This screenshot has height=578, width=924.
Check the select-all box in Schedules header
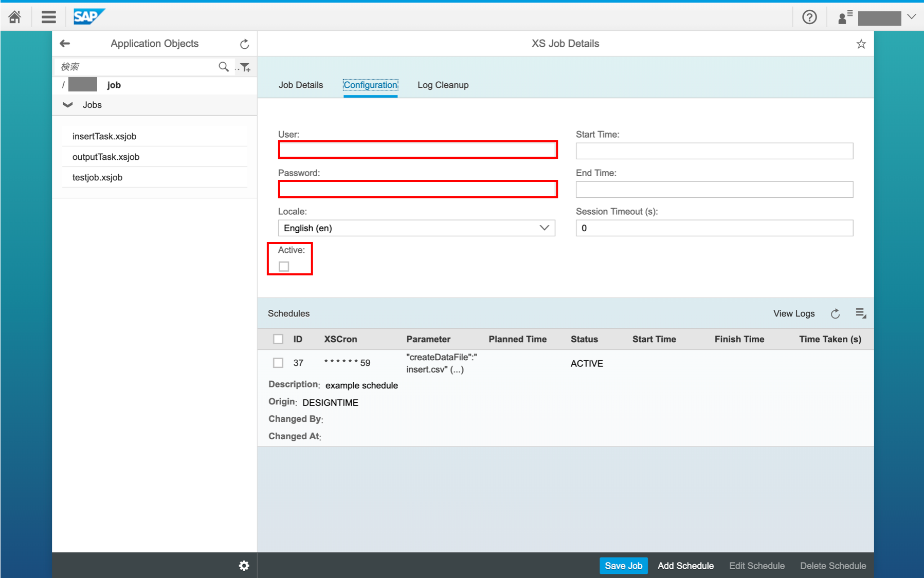click(278, 339)
